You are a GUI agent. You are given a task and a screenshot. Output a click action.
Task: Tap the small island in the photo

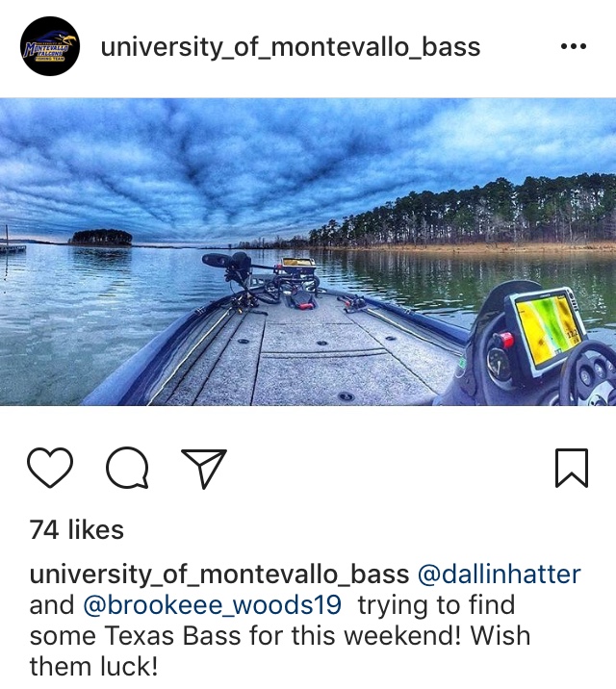[101, 238]
